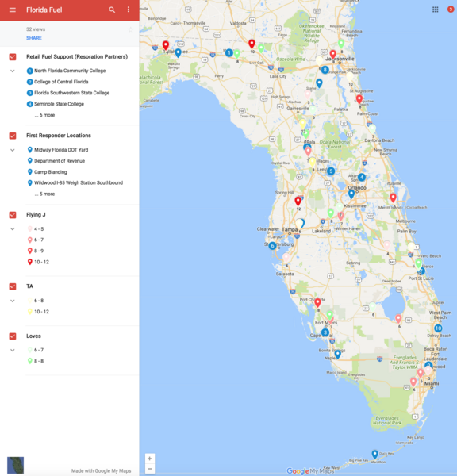Click blue pin at Marathon in Keys
Screen dimensions: 457x476
(375, 454)
